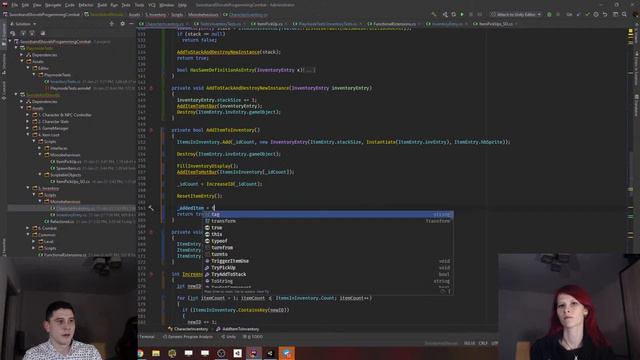Open File Explorer from the taskbar
The image size is (640, 360).
(156, 353)
